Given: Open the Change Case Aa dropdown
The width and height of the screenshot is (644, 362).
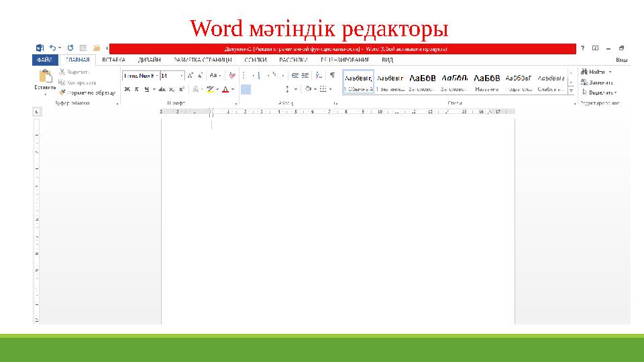Looking at the screenshot, I should click(215, 76).
